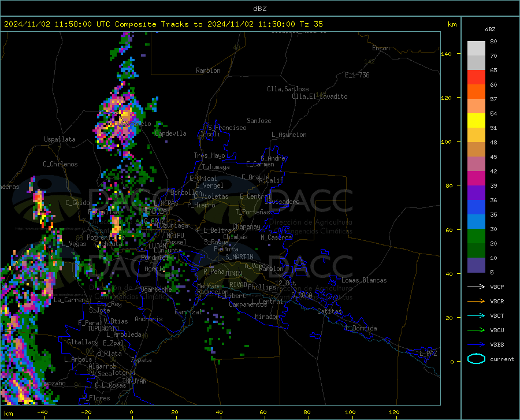
Task: Click the S_Francisco map label
Action: (227, 128)
